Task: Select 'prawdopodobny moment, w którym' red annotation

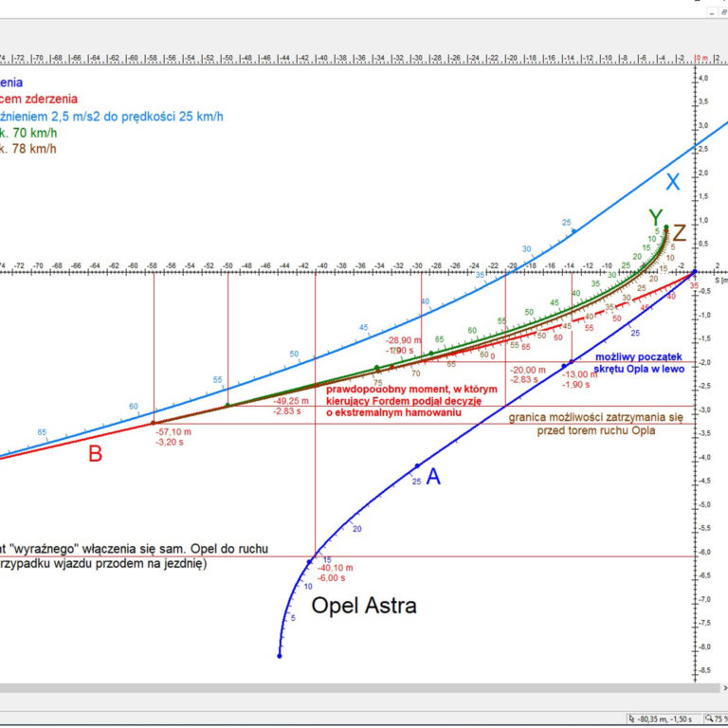Action: (411, 389)
